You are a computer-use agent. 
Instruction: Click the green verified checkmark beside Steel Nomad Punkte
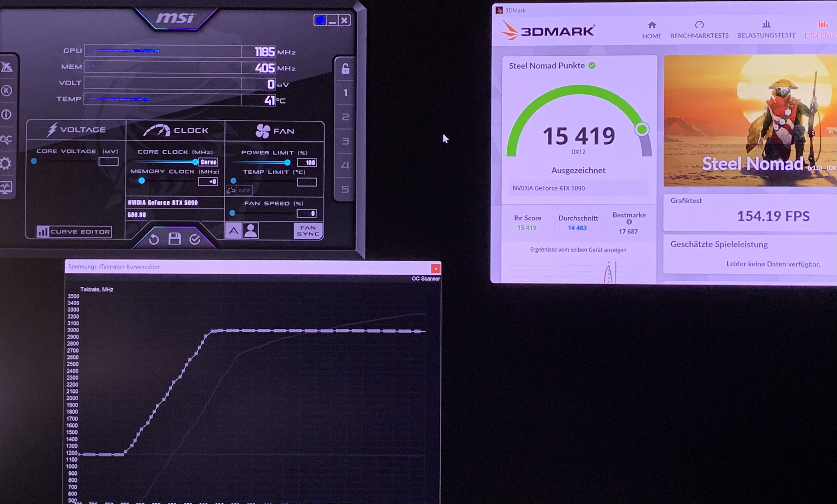[592, 66]
